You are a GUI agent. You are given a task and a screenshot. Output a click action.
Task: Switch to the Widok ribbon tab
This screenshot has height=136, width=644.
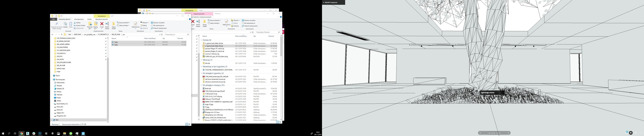tap(89, 19)
